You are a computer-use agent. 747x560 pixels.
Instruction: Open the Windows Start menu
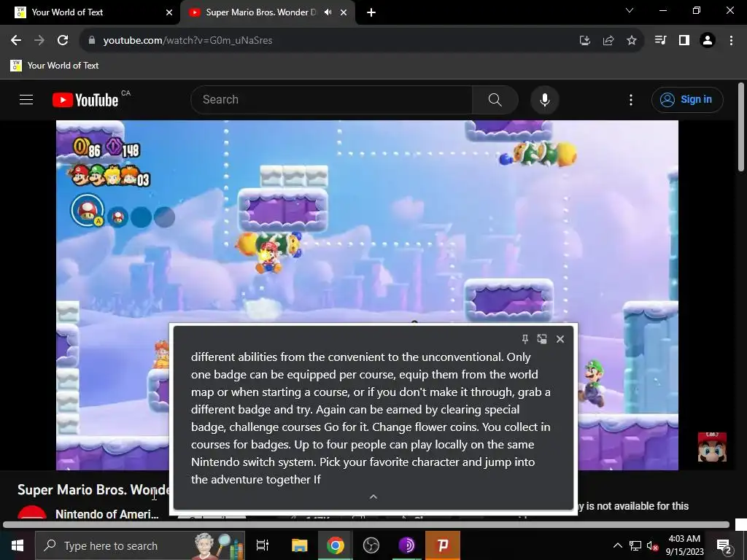point(18,545)
